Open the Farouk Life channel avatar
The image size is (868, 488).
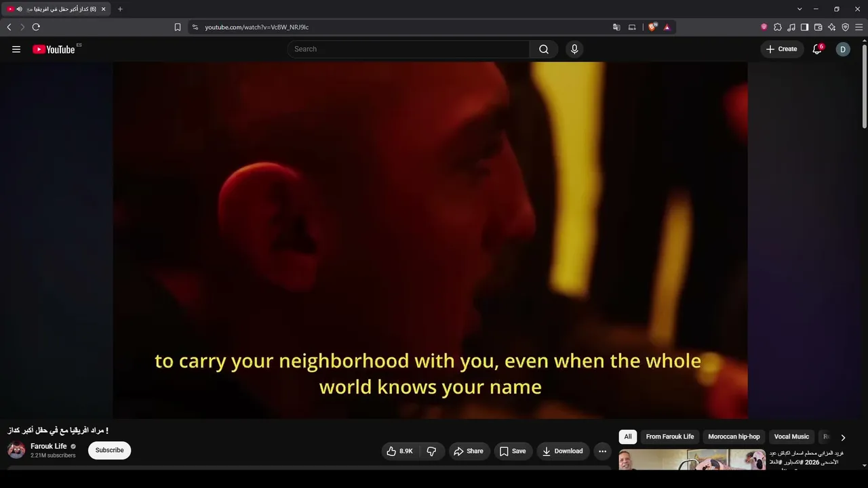16,450
